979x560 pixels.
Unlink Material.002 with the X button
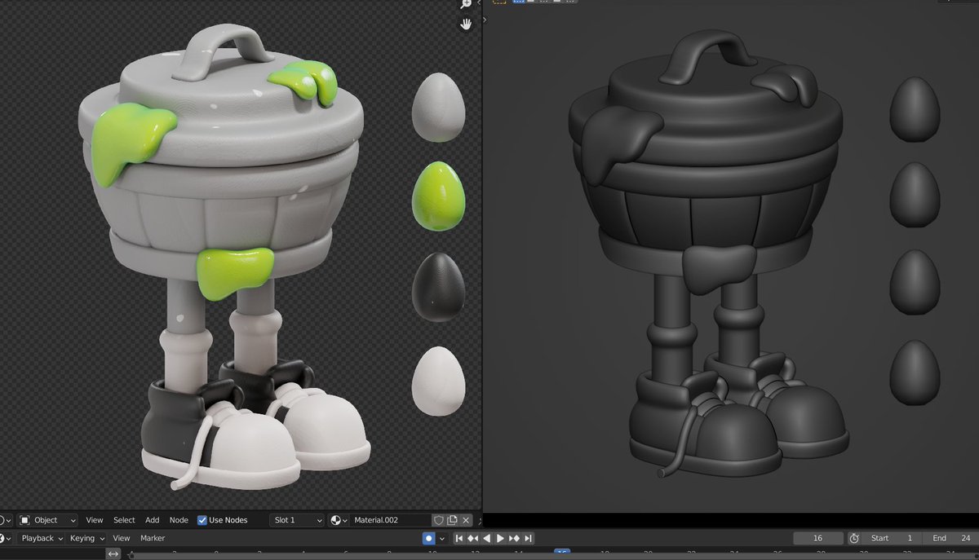pos(466,520)
